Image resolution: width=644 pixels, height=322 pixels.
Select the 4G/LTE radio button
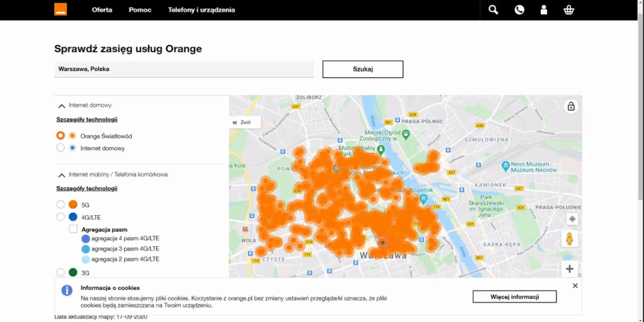61,217
